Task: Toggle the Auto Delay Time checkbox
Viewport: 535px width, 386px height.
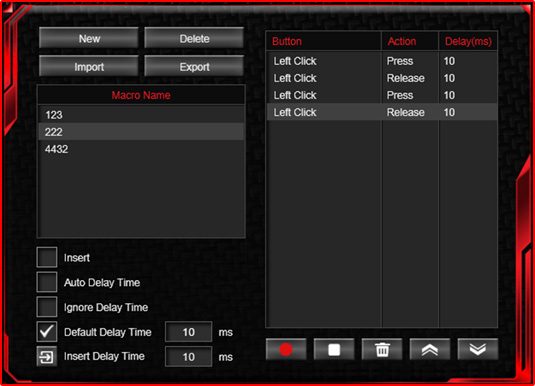Action: click(x=47, y=282)
